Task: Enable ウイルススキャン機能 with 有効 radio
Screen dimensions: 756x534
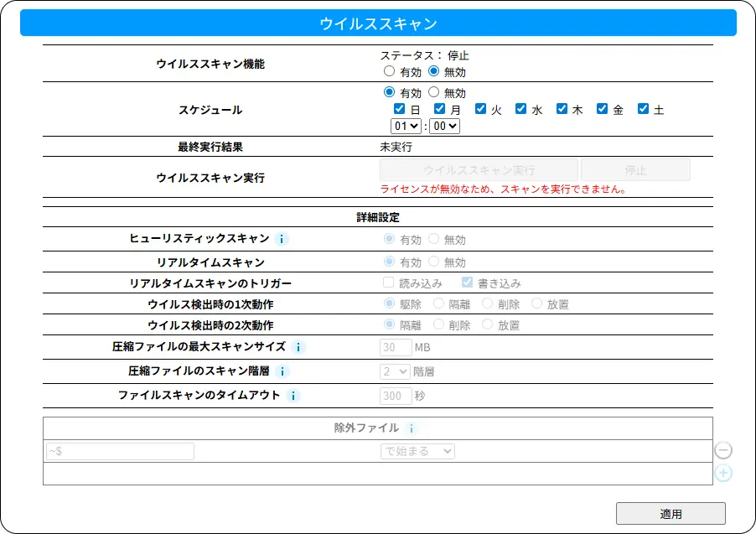Action: 389,72
